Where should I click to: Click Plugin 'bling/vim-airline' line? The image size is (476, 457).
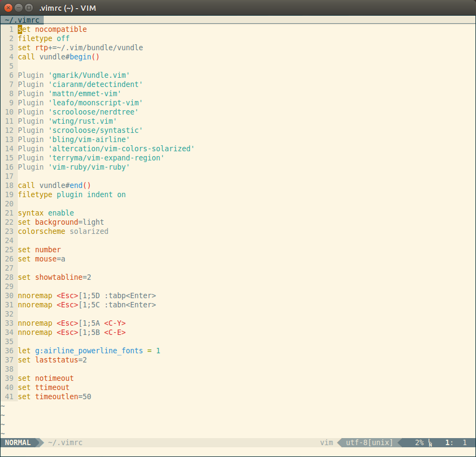pyautogui.click(x=74, y=139)
